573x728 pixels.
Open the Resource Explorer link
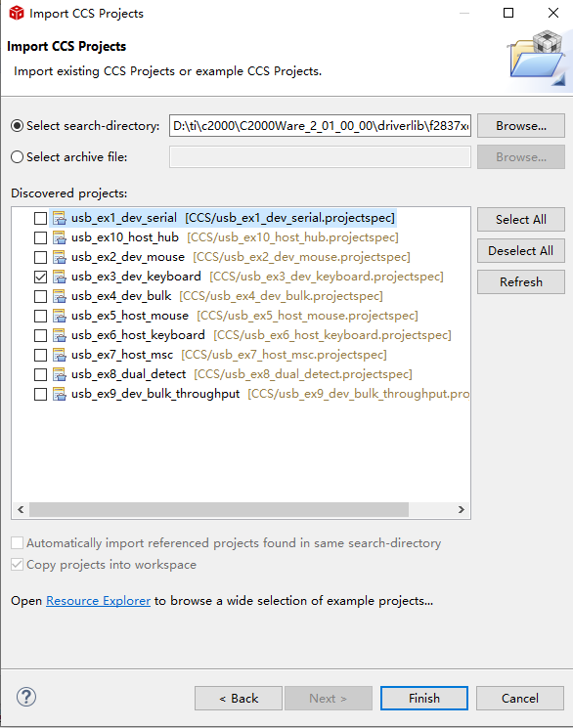pyautogui.click(x=98, y=601)
